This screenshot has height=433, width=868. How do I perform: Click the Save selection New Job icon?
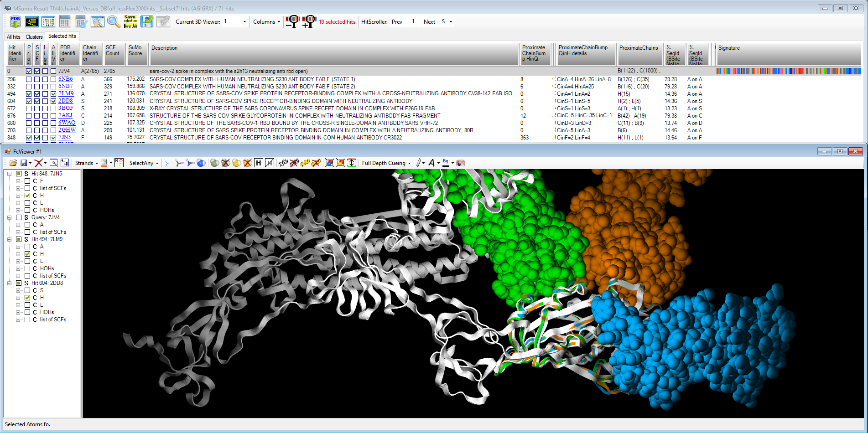[x=130, y=21]
